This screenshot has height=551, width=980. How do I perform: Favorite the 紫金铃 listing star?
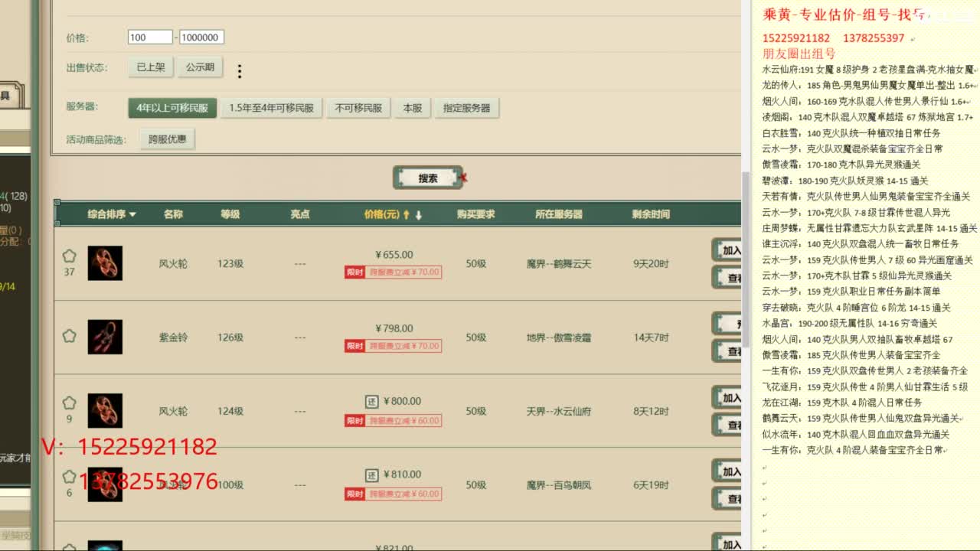click(69, 335)
